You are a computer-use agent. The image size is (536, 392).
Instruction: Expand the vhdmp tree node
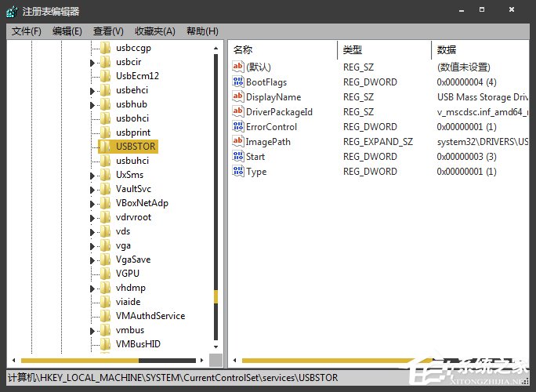pos(92,289)
